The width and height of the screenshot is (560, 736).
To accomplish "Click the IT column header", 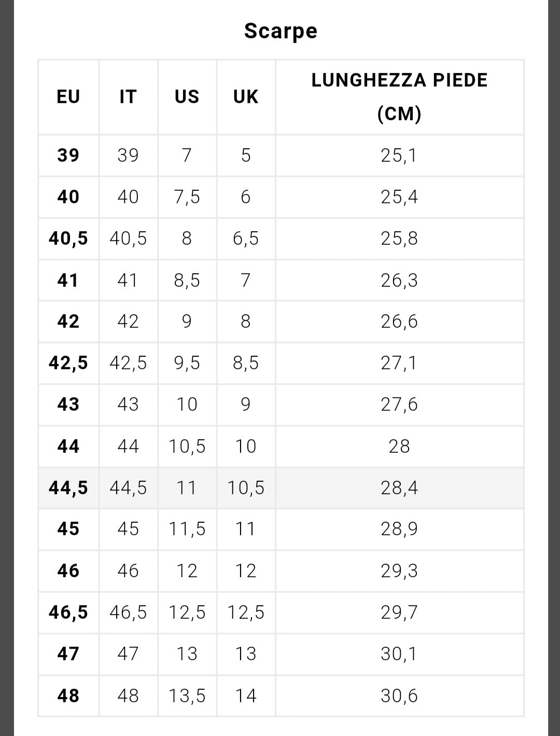I will pyautogui.click(x=128, y=97).
